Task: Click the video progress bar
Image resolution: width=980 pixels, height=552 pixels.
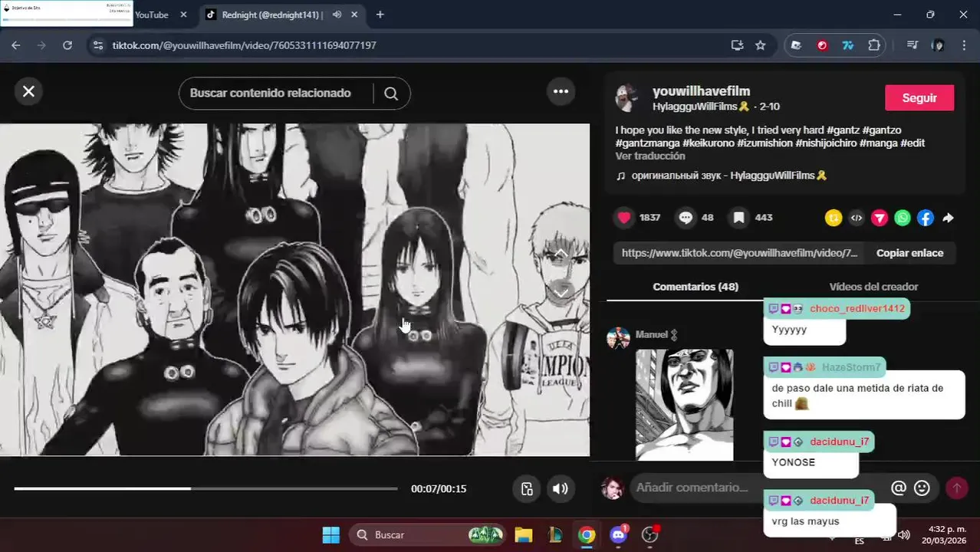Action: tap(206, 488)
